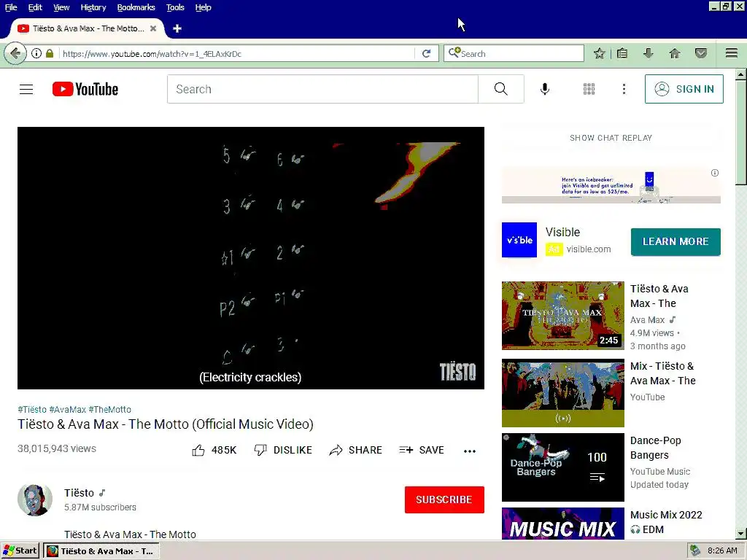747x560 pixels.
Task: Open the Edit menu
Action: pyautogui.click(x=35, y=7)
